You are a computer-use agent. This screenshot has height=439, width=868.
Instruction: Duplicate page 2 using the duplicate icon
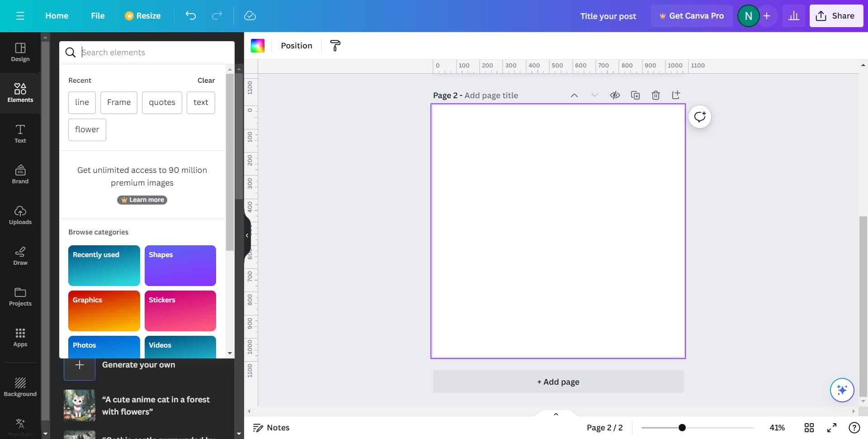[x=635, y=95]
